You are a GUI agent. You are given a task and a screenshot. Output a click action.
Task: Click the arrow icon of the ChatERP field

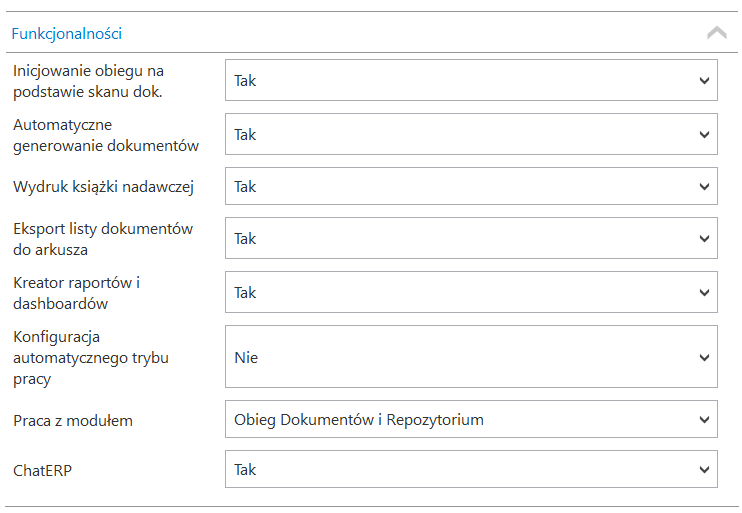pyautogui.click(x=704, y=469)
